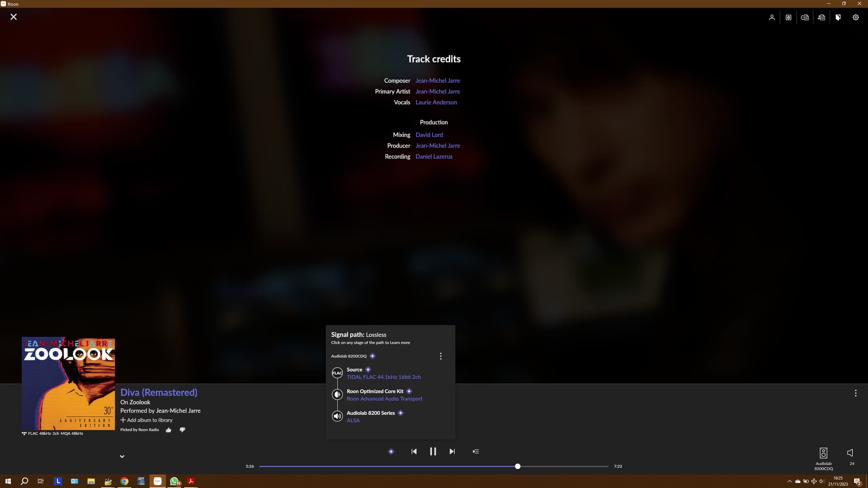Screen dimensions: 868x488
Task: Click Add album to library
Action: (146, 420)
